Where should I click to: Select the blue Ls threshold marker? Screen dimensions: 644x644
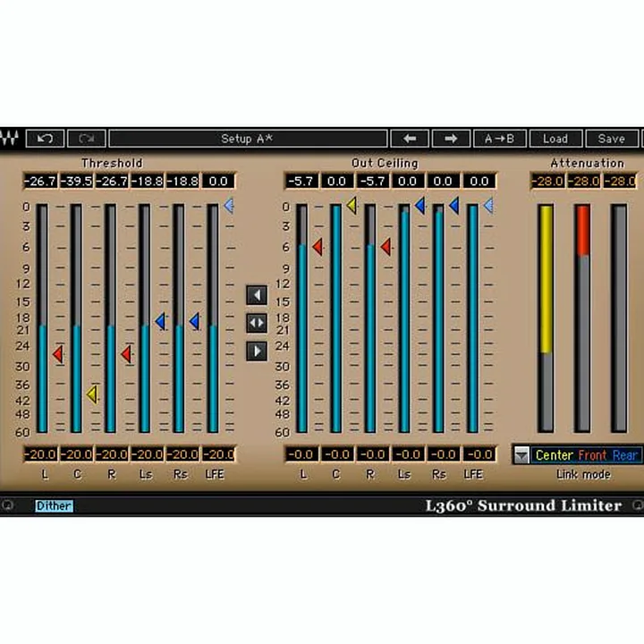coord(161,321)
